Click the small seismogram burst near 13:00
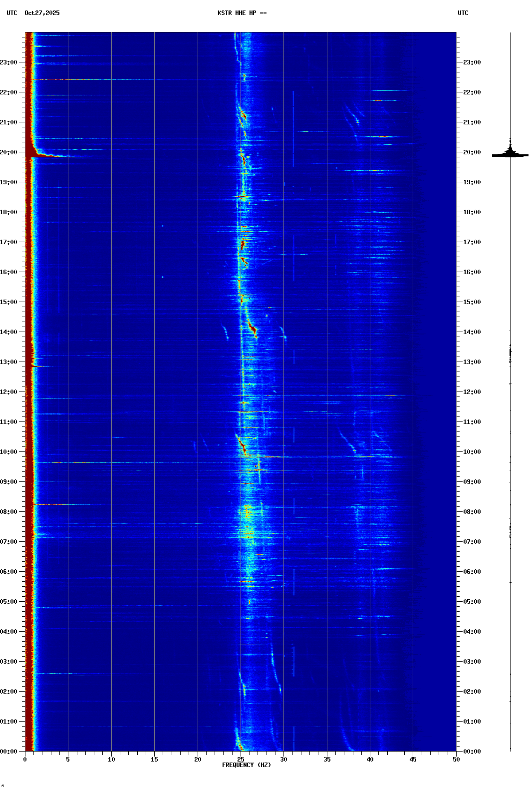 [510, 353]
